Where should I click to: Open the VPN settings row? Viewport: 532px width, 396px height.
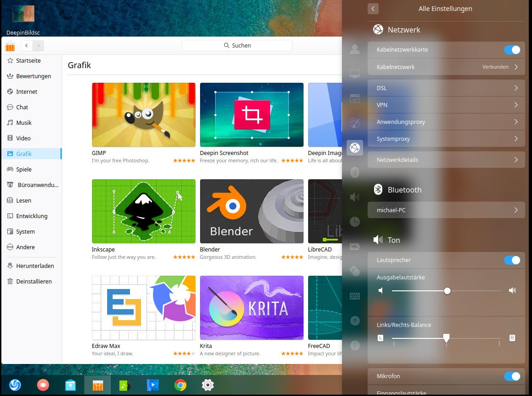[x=446, y=105]
